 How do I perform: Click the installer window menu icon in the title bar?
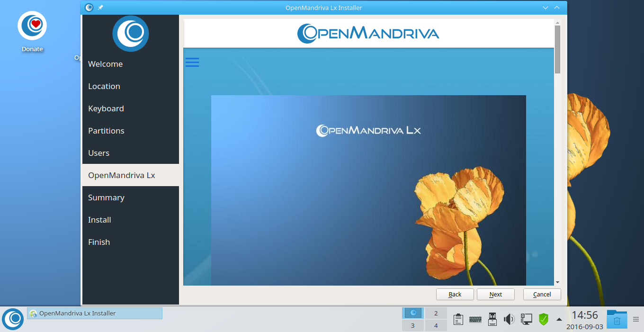coord(89,8)
